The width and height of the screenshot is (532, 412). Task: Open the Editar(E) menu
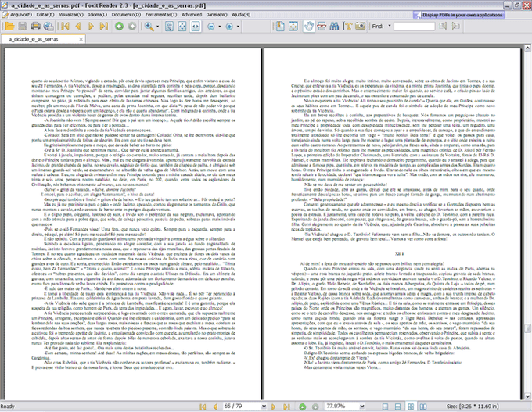point(45,15)
